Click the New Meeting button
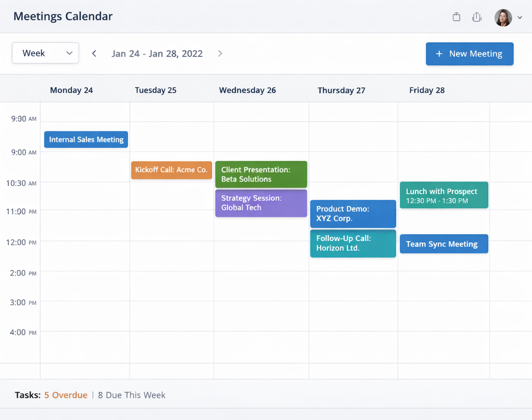 pyautogui.click(x=470, y=54)
